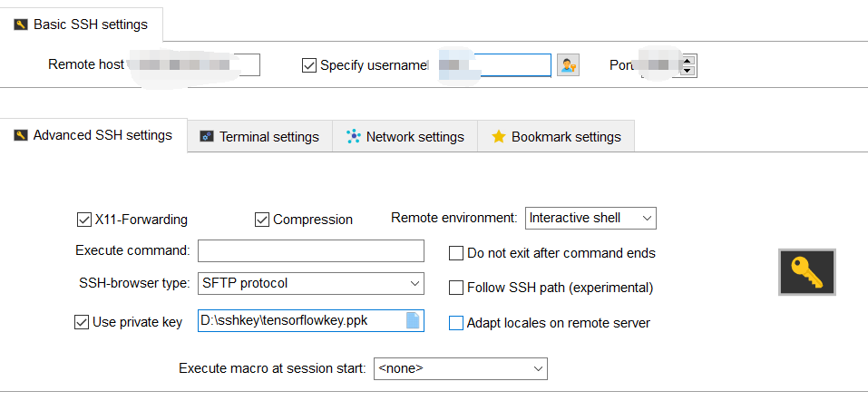Viewport: 868px width, 401px height.
Task: Click the Advanced SSH settings wrench icon
Action: (x=20, y=135)
